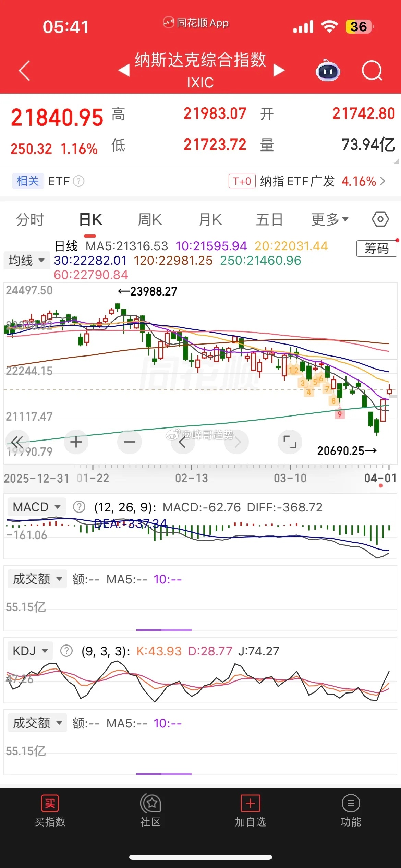
Task: Tap the 20690.25 low price label
Action: pyautogui.click(x=347, y=451)
